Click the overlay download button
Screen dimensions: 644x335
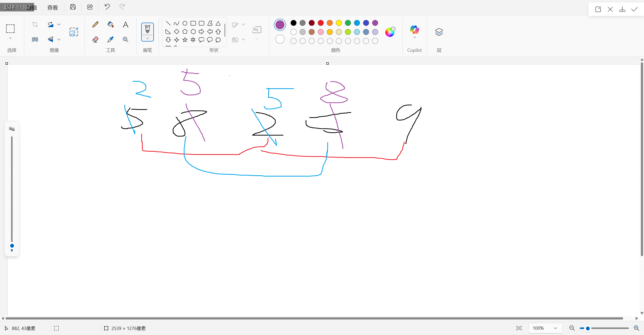click(622, 9)
